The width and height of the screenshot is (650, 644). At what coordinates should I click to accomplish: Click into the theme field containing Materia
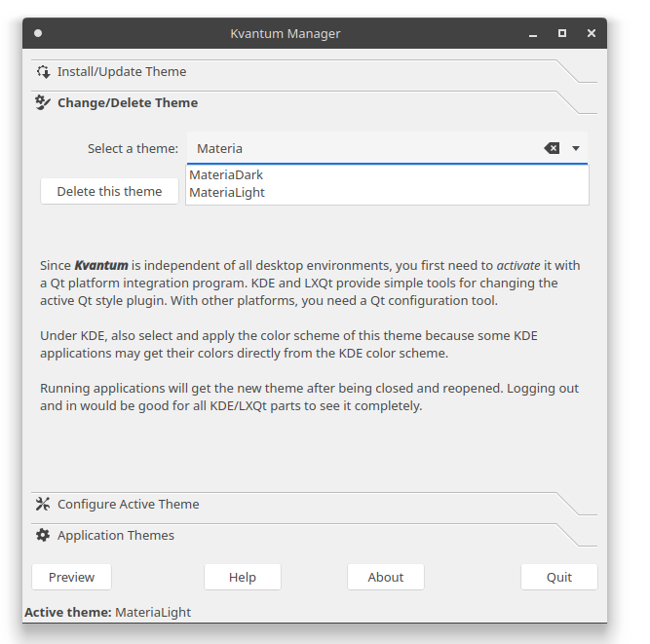point(361,148)
